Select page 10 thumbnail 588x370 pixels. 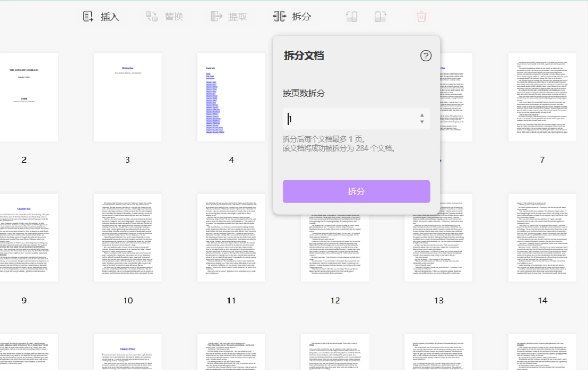click(x=127, y=237)
